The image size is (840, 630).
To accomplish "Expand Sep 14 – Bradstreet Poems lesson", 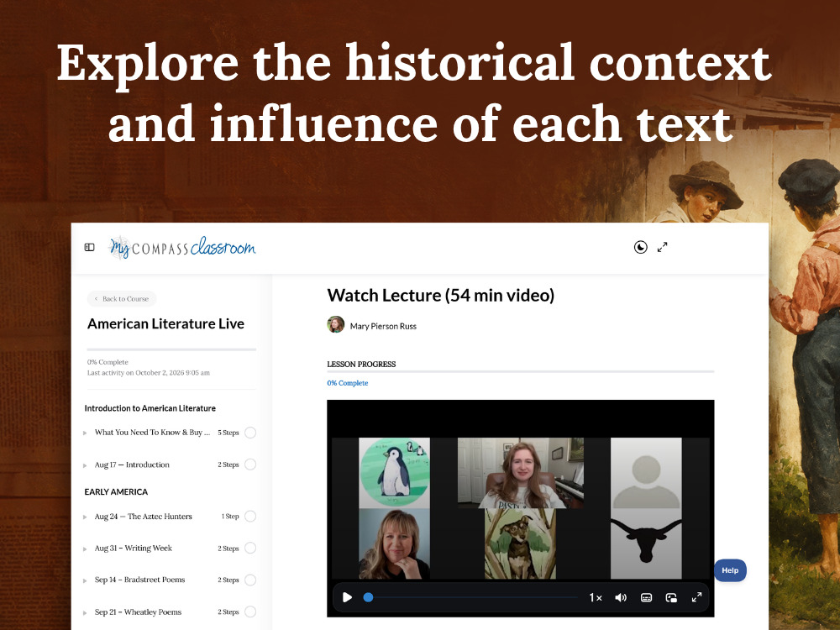I will coord(85,580).
